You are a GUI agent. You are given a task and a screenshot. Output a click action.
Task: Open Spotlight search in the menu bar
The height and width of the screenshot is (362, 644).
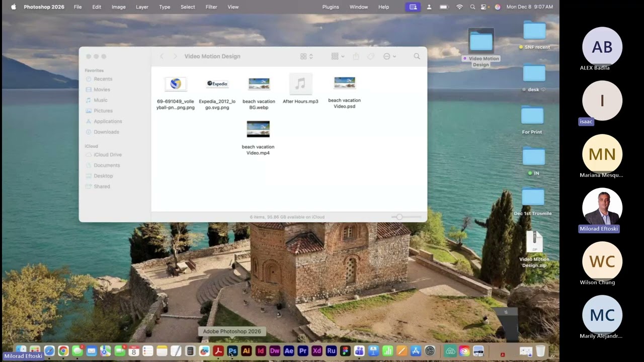pyautogui.click(x=472, y=7)
